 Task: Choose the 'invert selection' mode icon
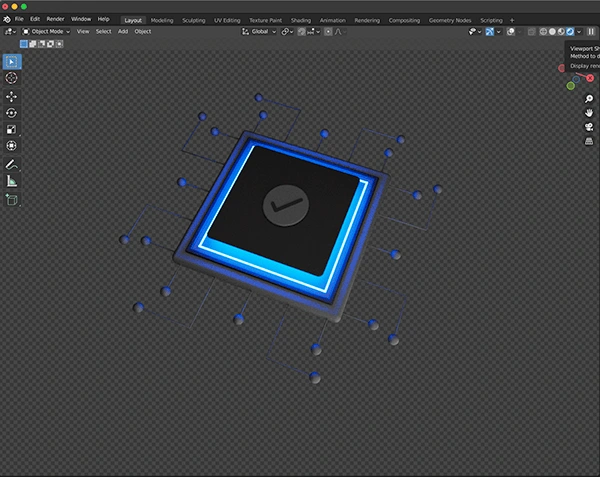coord(50,44)
